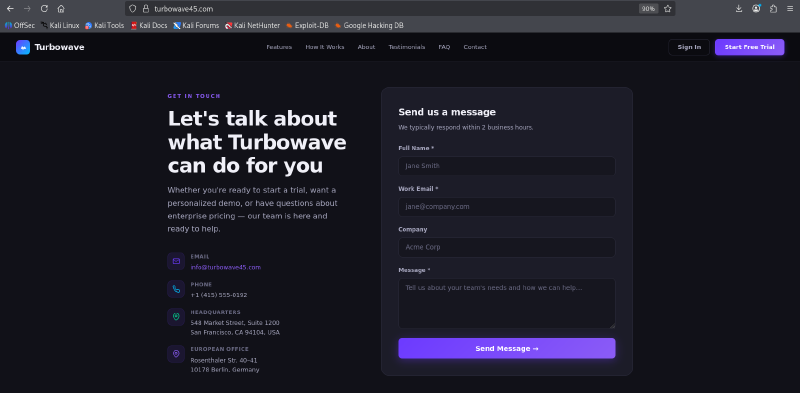Select Contact in the nav bar
800x393 pixels.
tap(475, 47)
